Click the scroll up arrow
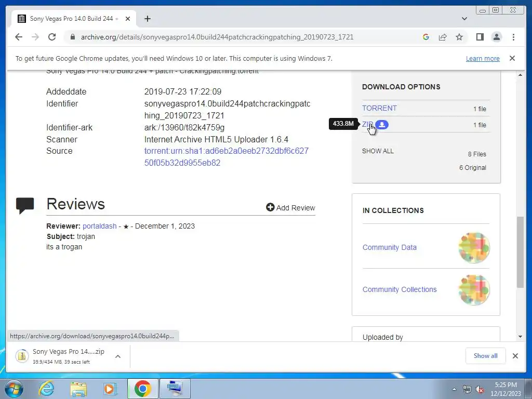 [x=520, y=75]
